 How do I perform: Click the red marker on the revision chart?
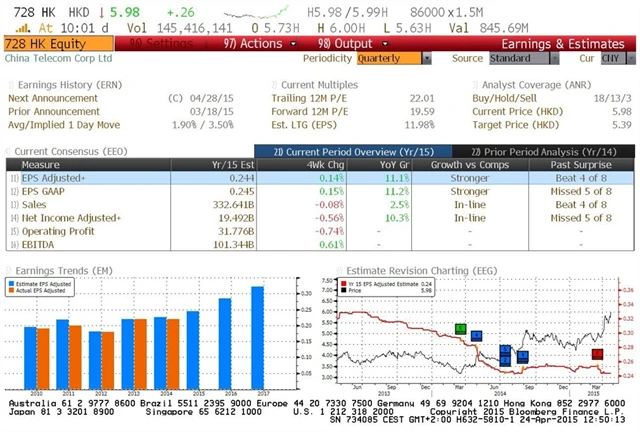(597, 354)
